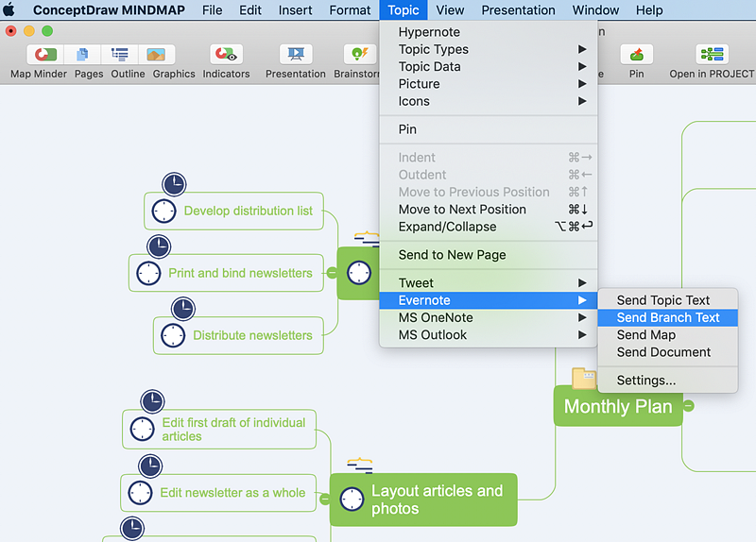The height and width of the screenshot is (542, 756).
Task: Switch to Outline view icon
Action: coord(120,55)
